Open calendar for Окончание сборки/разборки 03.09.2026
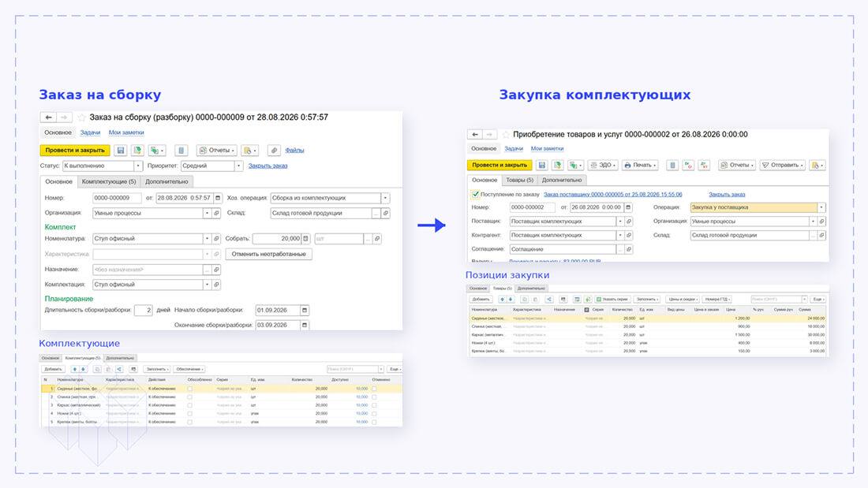 point(304,325)
